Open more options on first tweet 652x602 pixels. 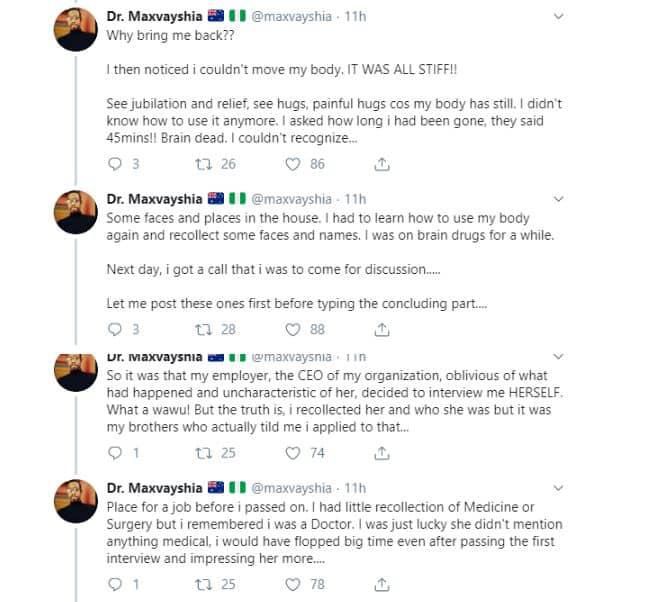(x=587, y=16)
